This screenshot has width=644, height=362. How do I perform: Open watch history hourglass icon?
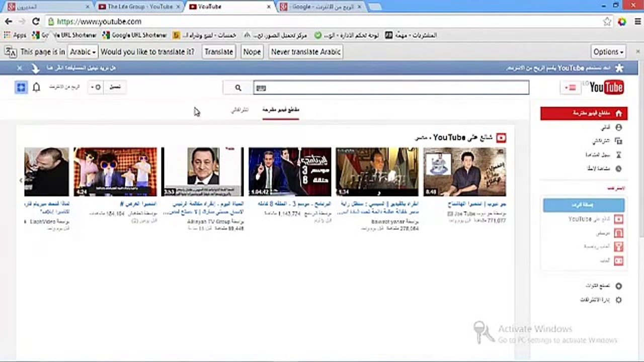click(619, 155)
